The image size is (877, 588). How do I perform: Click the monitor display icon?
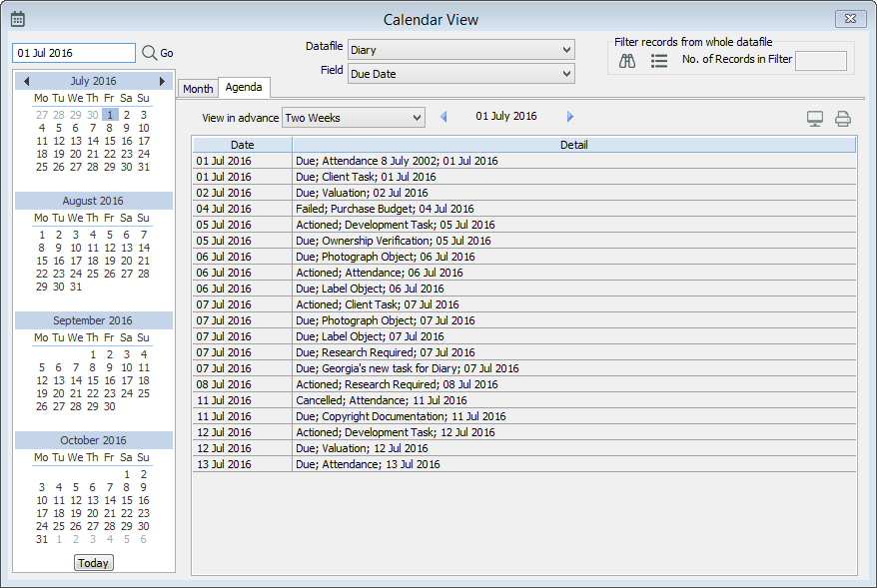[x=815, y=119]
